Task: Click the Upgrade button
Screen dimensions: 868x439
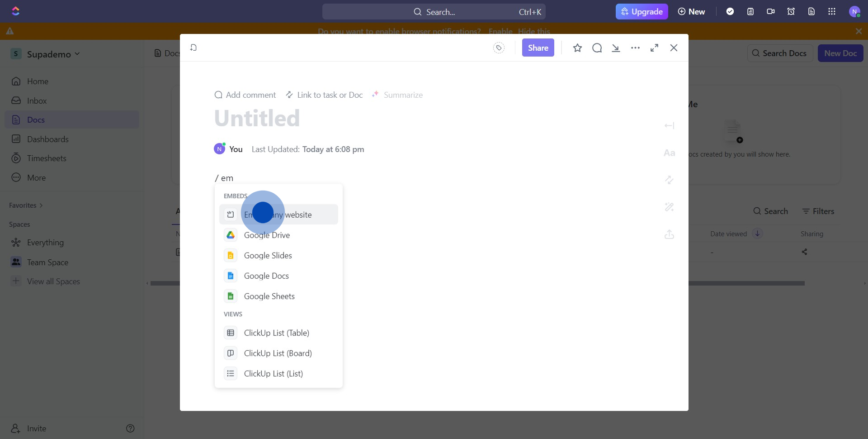Action: [642, 11]
